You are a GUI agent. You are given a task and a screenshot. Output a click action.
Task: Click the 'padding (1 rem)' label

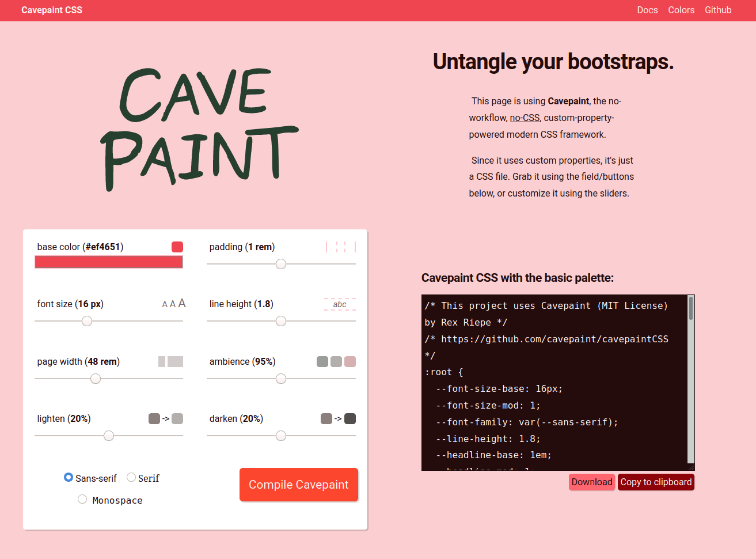click(242, 247)
